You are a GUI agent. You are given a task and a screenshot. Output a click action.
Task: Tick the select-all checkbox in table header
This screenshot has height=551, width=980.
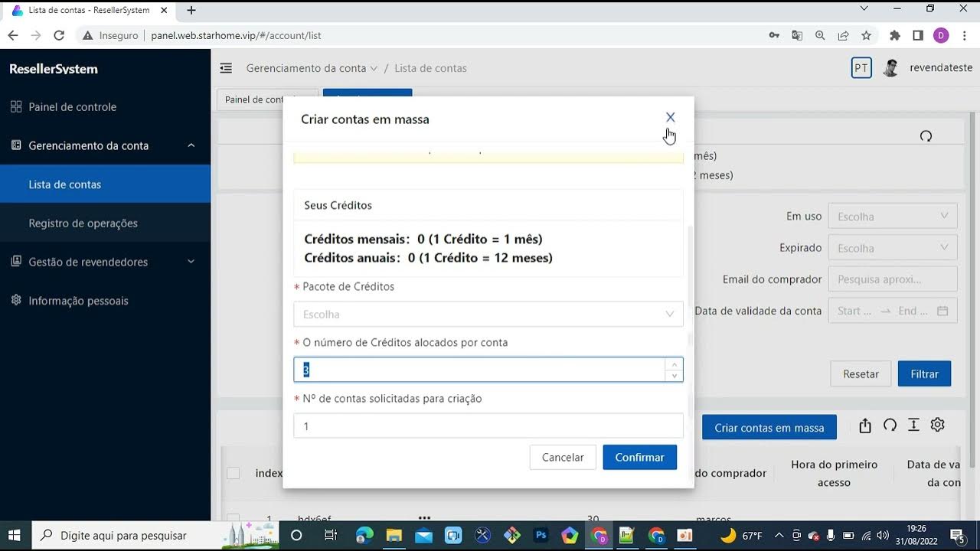click(234, 473)
